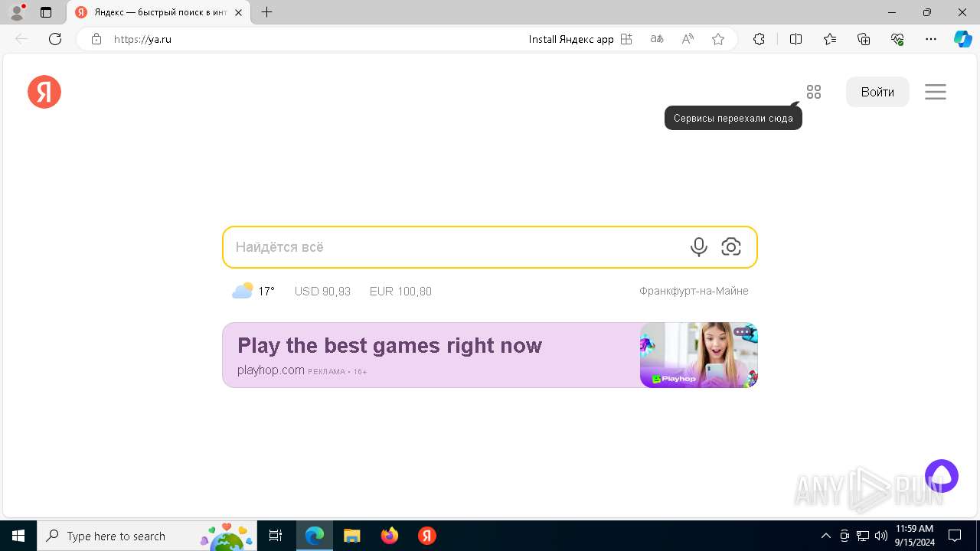The width and height of the screenshot is (980, 551).
Task: Open the notifications action center
Action: pyautogui.click(x=955, y=536)
